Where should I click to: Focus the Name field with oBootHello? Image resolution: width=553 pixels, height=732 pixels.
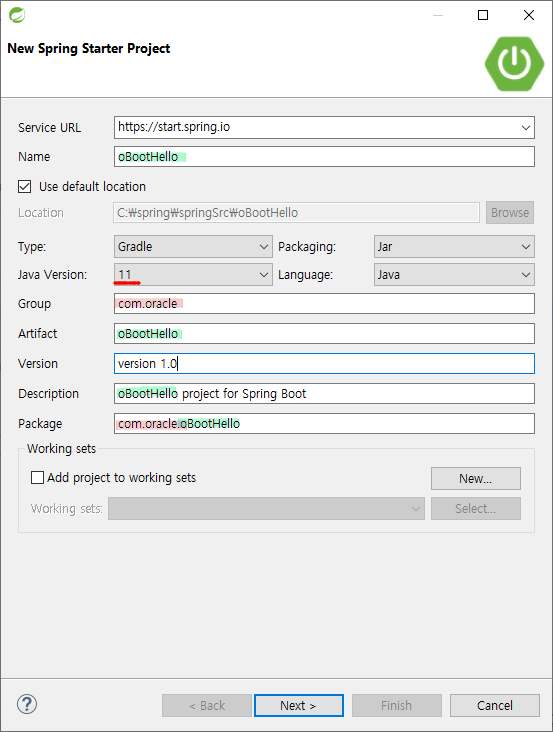(324, 156)
